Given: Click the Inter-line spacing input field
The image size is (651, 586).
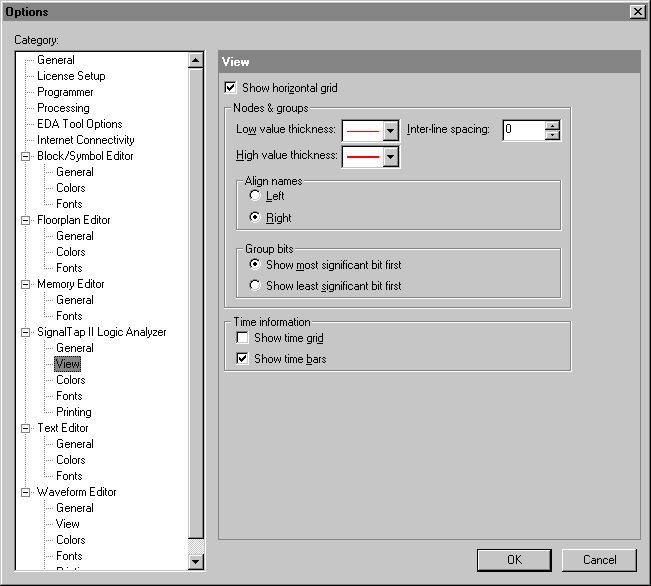Looking at the screenshot, I should click(x=523, y=130).
